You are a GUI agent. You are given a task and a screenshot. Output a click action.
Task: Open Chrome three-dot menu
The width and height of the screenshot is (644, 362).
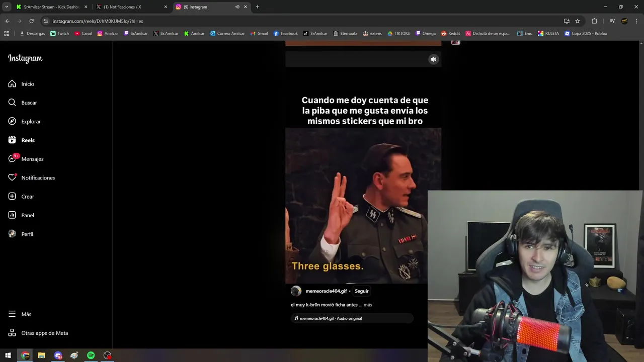click(x=637, y=21)
